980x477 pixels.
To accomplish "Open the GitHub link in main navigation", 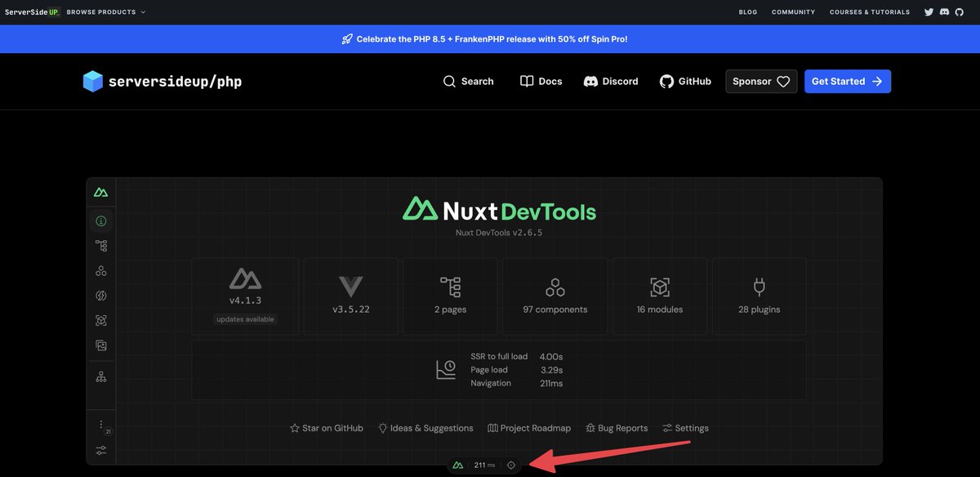I will click(x=685, y=82).
